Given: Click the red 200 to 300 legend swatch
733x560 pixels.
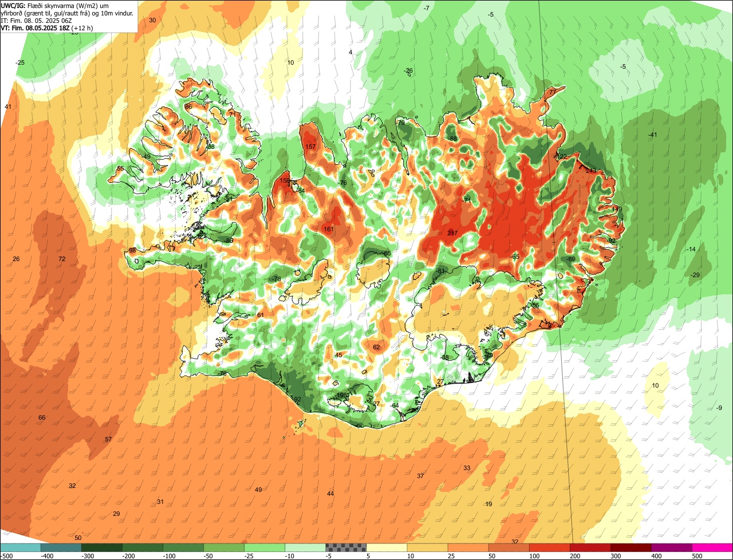Looking at the screenshot, I should pos(590,547).
